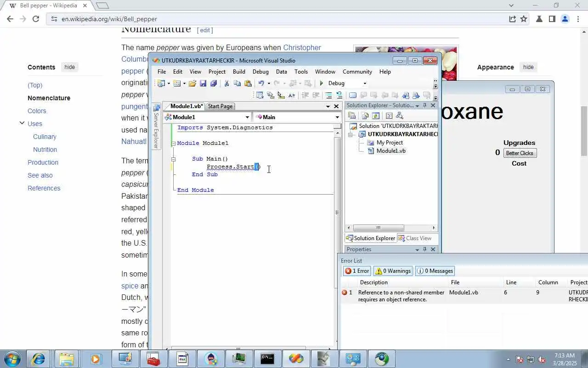Click the Save All icon
588x368 pixels.
pyautogui.click(x=214, y=83)
